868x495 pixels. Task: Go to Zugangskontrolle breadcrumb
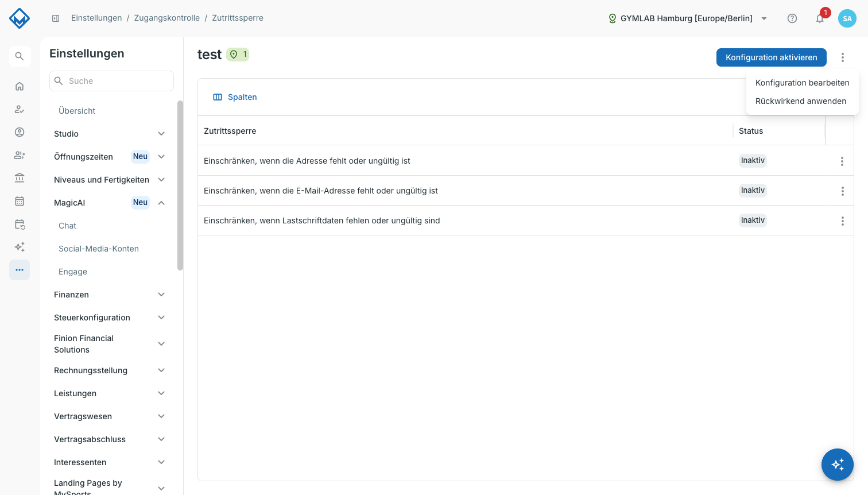166,18
